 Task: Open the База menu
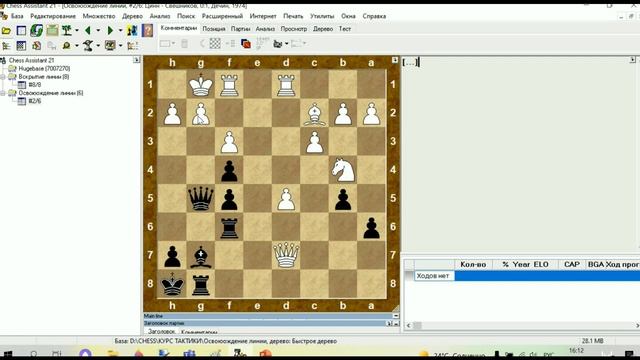17,16
